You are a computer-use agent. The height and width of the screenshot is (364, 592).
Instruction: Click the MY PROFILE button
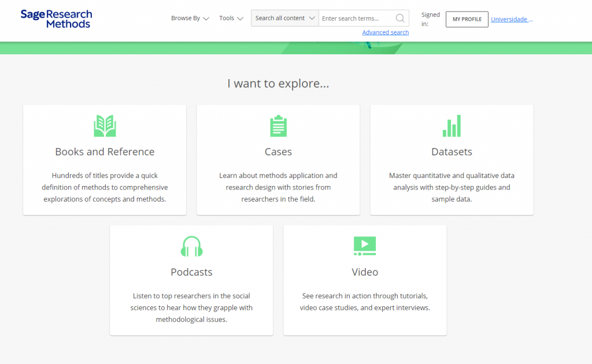(x=467, y=19)
